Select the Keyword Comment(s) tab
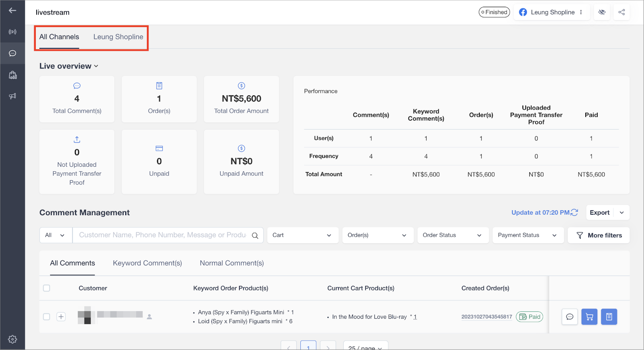The width and height of the screenshot is (644, 350). 147,263
